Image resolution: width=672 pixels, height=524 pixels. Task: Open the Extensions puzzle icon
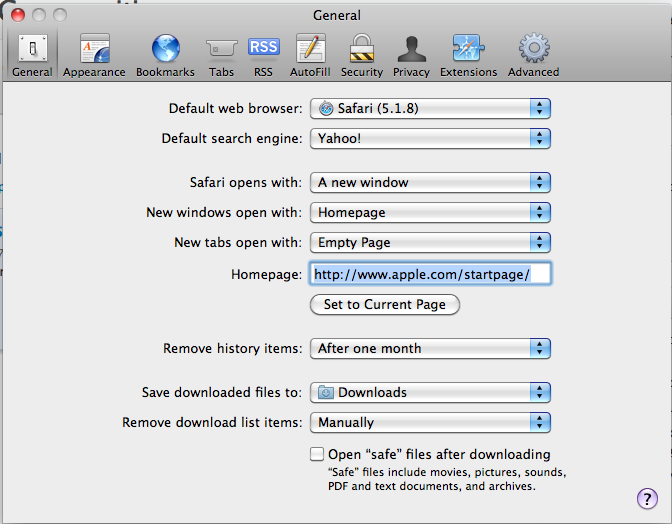pos(468,48)
